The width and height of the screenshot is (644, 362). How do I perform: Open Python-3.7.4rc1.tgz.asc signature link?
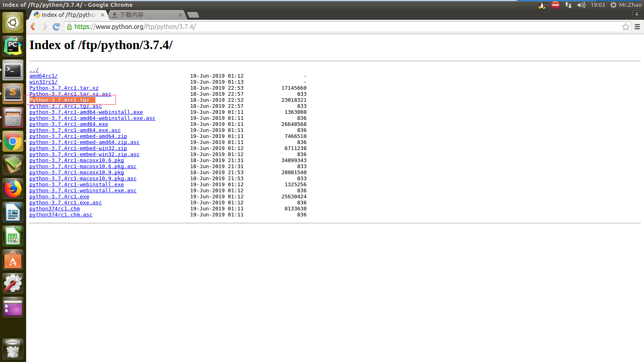click(66, 106)
